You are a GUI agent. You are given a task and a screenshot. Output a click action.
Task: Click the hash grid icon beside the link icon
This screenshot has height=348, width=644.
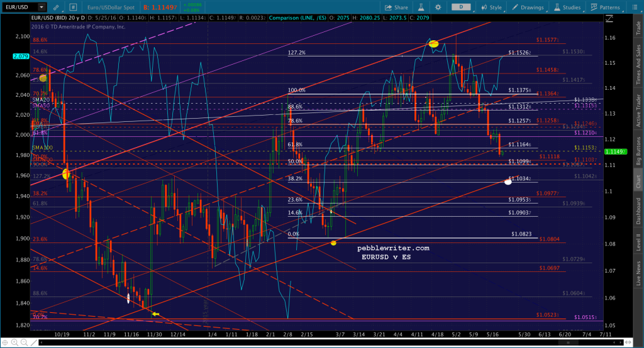tap(73, 7)
